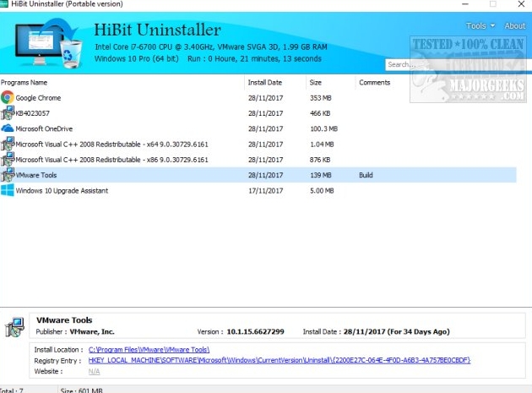
Task: Click the VMware Tools list icon
Action: tap(8, 175)
